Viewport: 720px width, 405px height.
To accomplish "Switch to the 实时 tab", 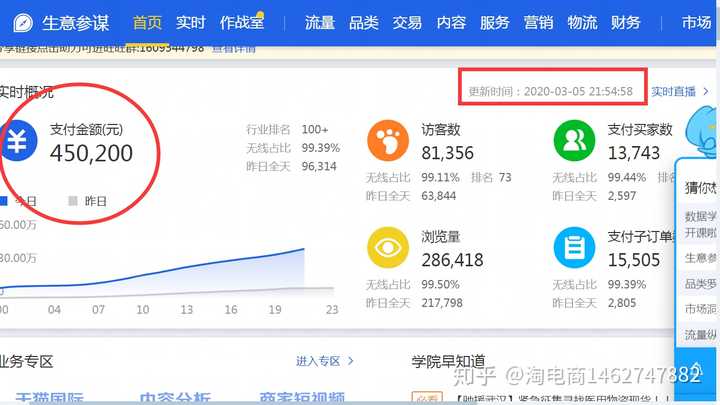I will coord(191,22).
